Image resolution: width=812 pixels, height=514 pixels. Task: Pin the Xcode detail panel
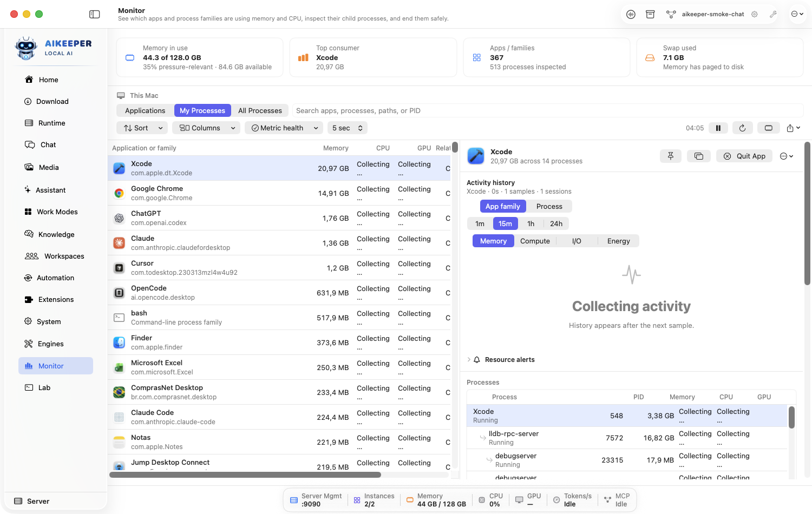tap(671, 156)
